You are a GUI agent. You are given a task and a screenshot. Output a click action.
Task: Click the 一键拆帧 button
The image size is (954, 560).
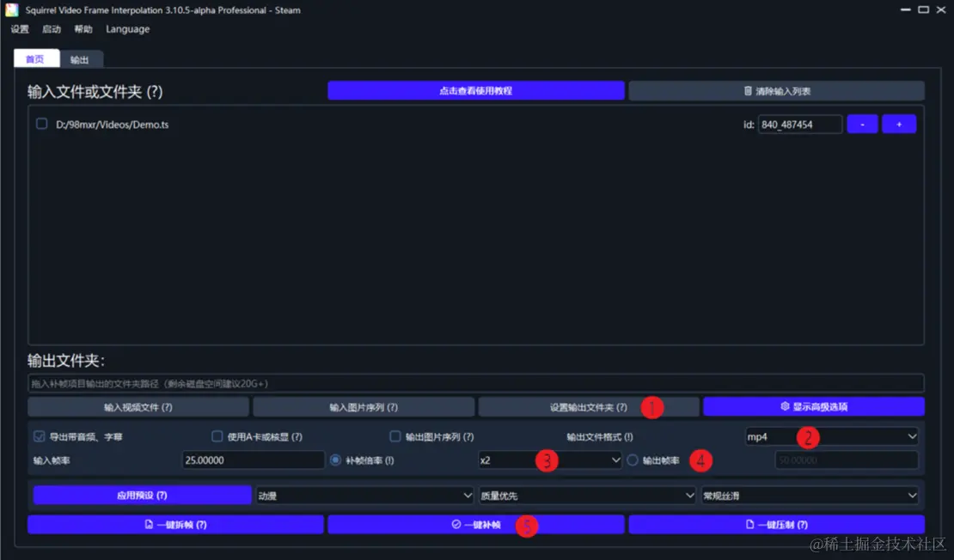point(175,525)
